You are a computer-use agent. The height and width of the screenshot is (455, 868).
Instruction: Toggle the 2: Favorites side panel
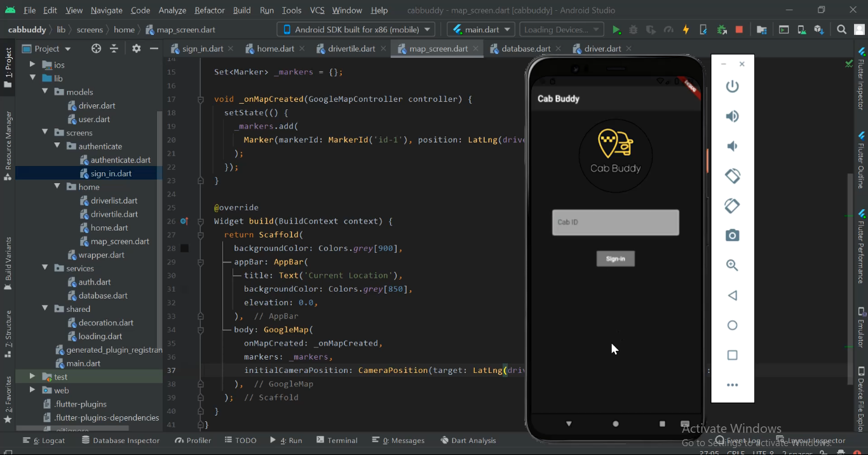pyautogui.click(x=8, y=400)
